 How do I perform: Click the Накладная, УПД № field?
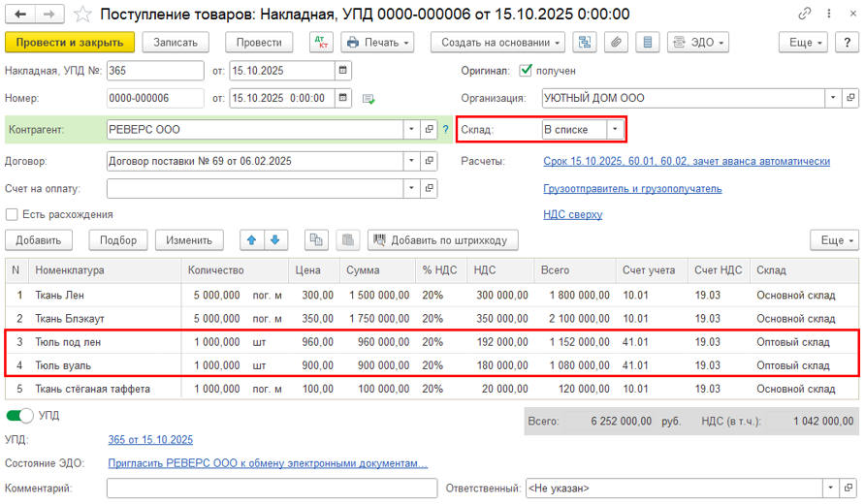click(x=155, y=71)
